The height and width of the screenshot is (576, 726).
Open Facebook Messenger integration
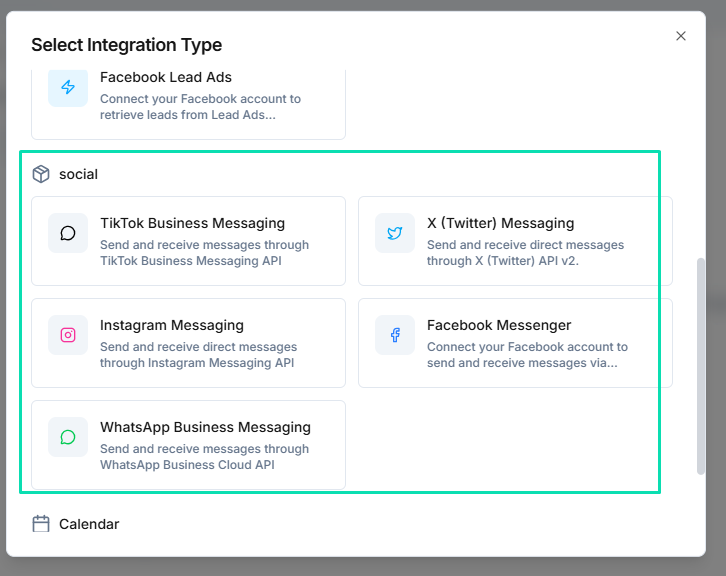coord(515,343)
